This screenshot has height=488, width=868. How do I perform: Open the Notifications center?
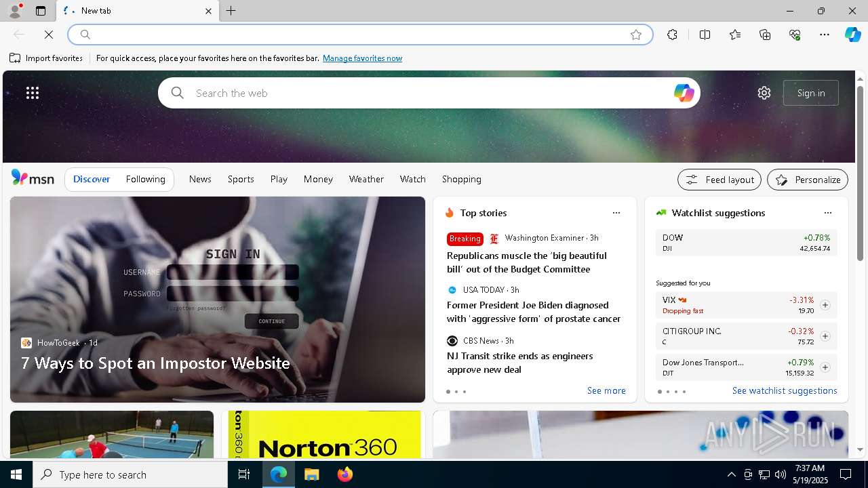tap(846, 474)
